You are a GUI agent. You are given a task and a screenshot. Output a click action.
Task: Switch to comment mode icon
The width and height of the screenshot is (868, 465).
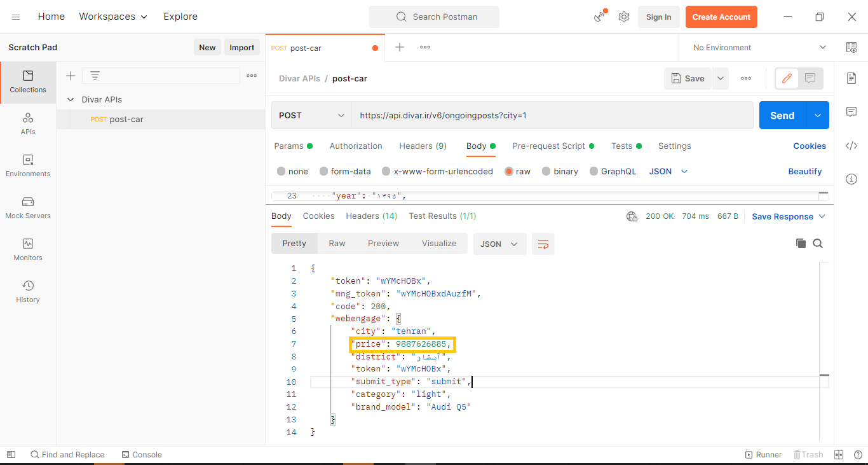pyautogui.click(x=810, y=78)
